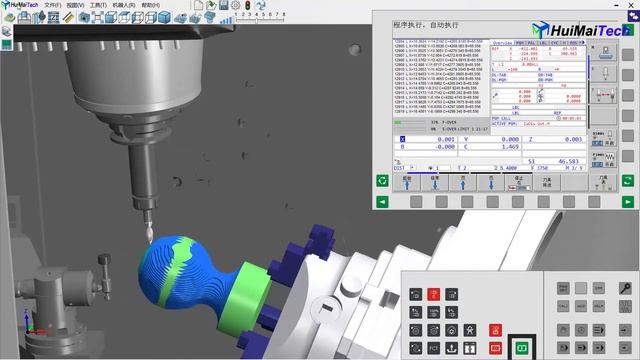This screenshot has width=640, height=360.
Task: Click the MOD key
Action: 581,306
